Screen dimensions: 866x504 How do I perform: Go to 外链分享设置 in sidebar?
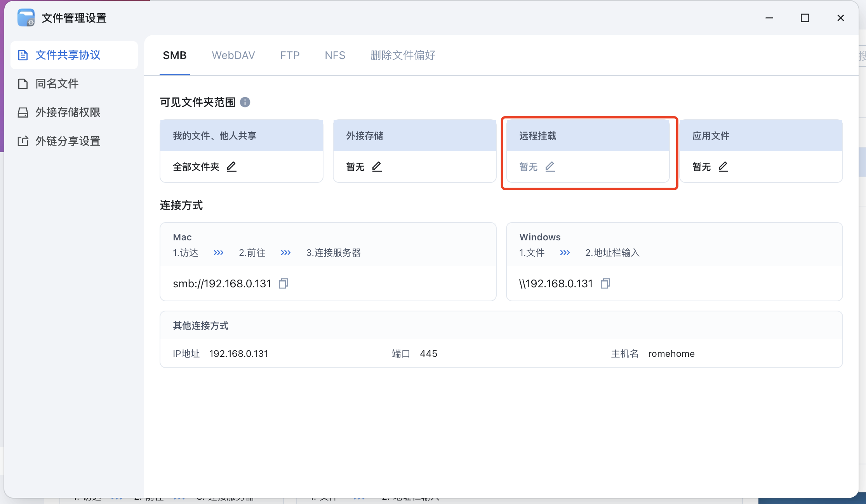(68, 141)
